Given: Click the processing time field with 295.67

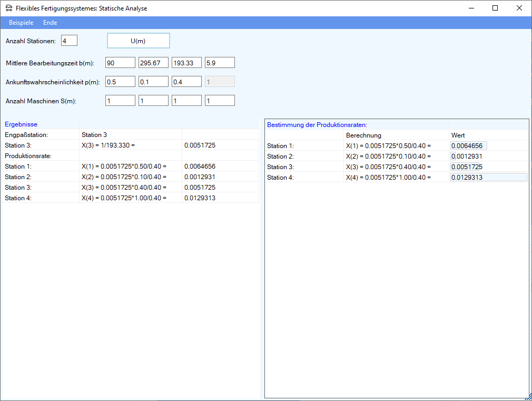Looking at the screenshot, I should point(153,63).
